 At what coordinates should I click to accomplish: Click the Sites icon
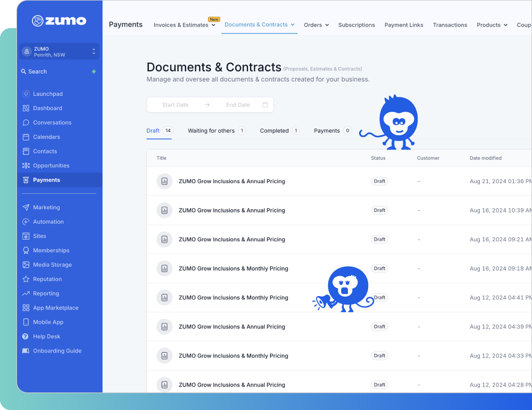(x=26, y=236)
